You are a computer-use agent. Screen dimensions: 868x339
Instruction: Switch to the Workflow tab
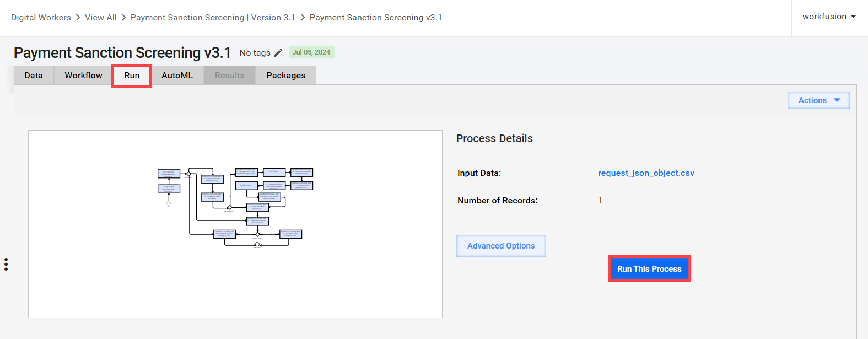click(x=83, y=76)
